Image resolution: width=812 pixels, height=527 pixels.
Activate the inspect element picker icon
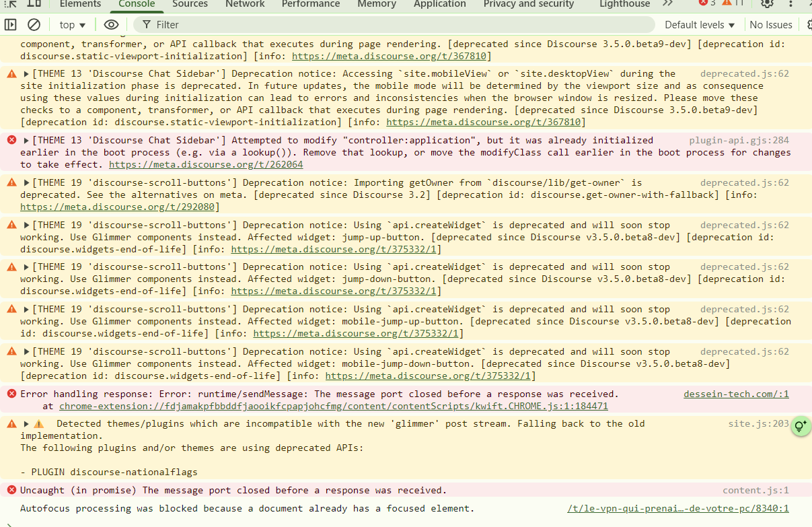pos(11,3)
